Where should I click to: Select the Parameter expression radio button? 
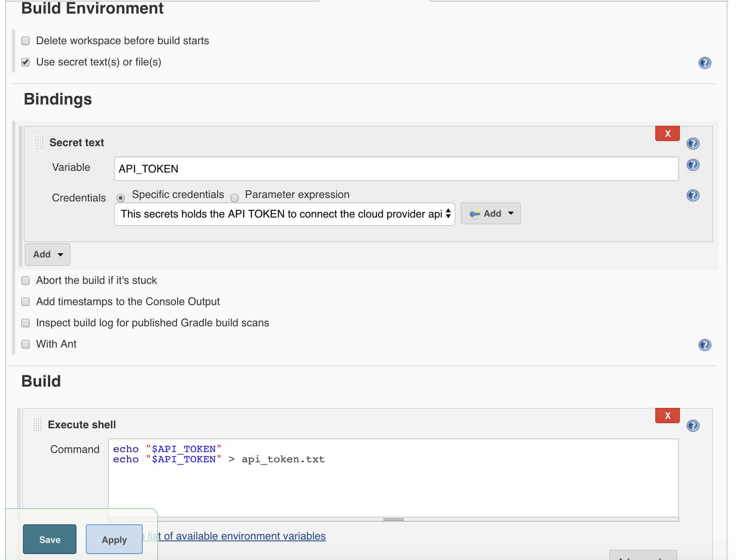tap(235, 198)
